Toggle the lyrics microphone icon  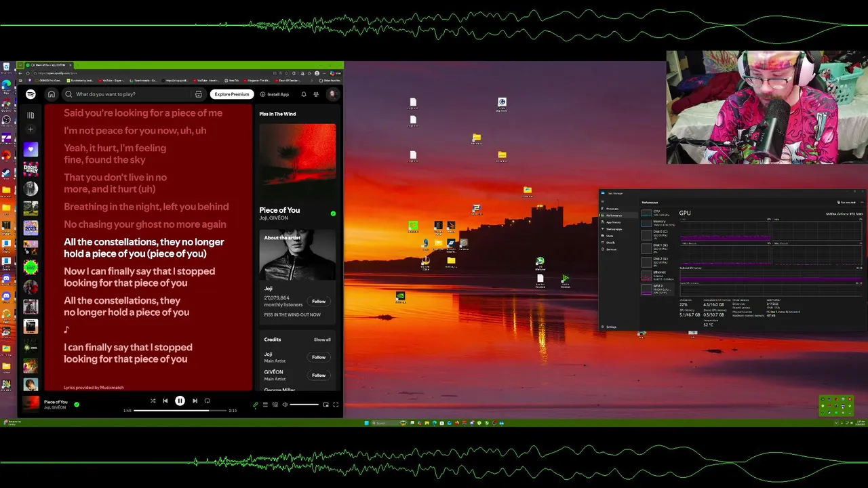tap(256, 405)
